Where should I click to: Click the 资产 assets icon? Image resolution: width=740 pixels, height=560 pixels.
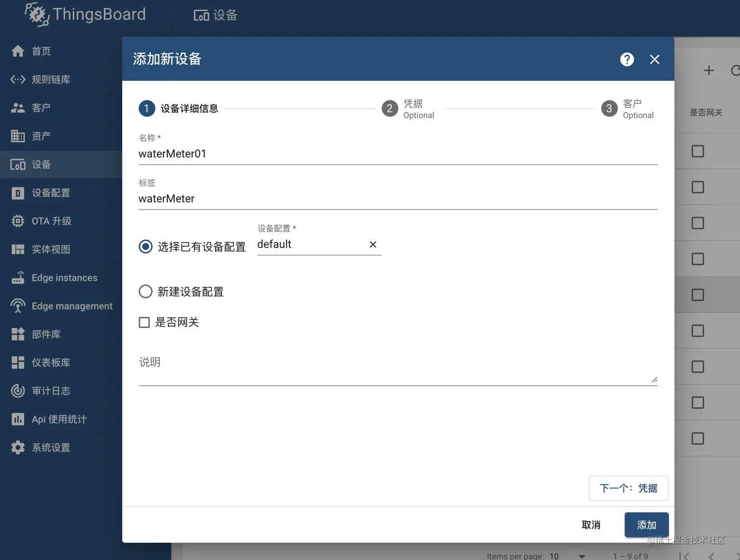(18, 136)
